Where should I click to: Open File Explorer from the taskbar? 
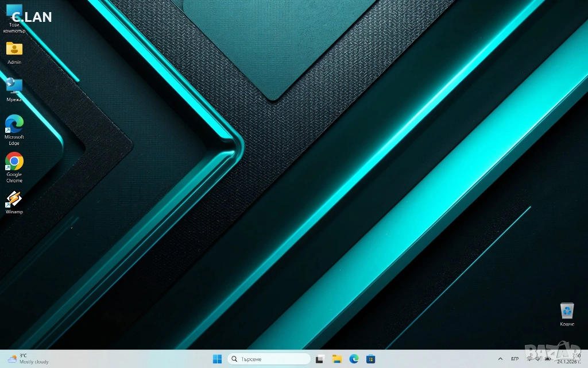337,359
